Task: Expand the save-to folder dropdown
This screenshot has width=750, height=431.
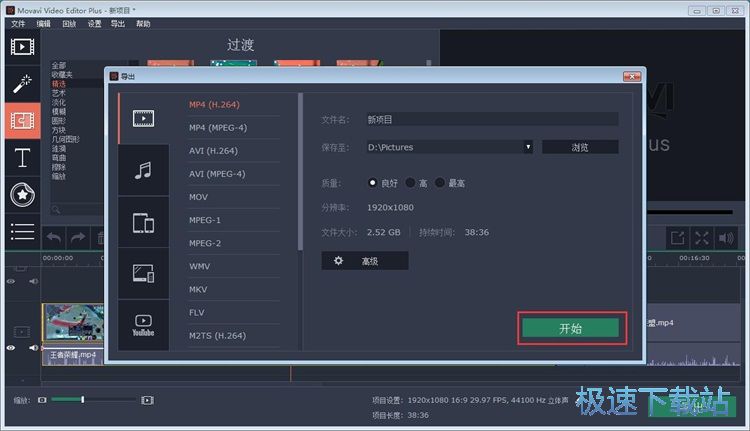Action: point(528,147)
